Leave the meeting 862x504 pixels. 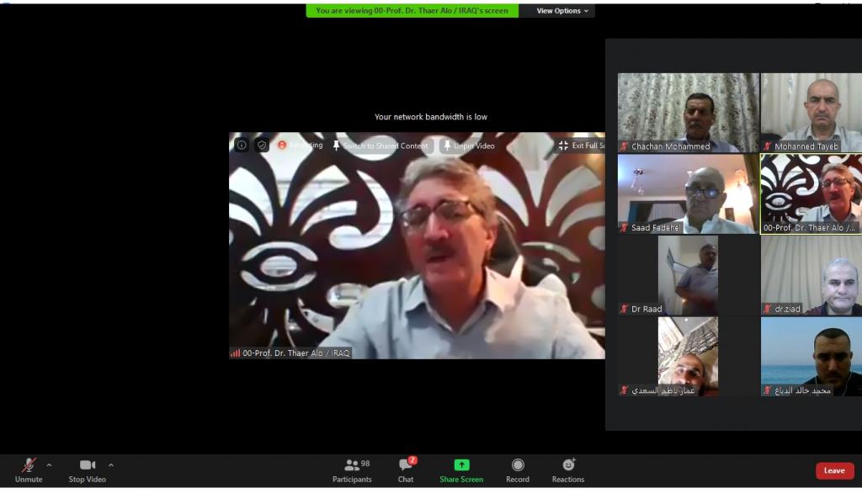834,470
